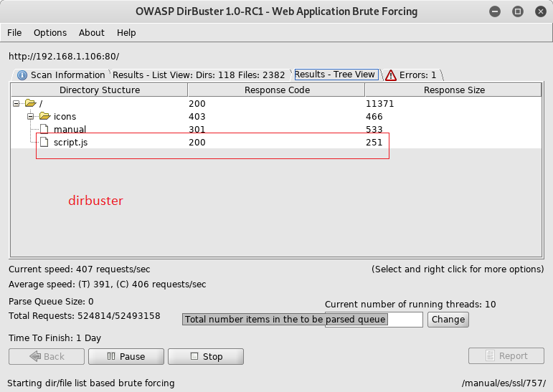
Task: Click the Response Code column header
Action: point(277,90)
